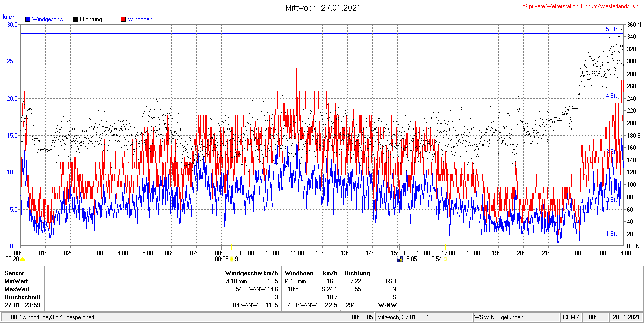This screenshot has height=323, width=644.
Task: Select the Windgeschw legend label
Action: click(x=48, y=19)
